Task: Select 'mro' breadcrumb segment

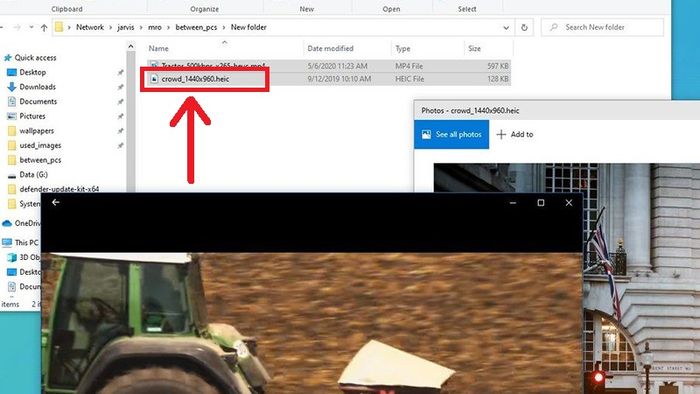Action: pos(154,27)
